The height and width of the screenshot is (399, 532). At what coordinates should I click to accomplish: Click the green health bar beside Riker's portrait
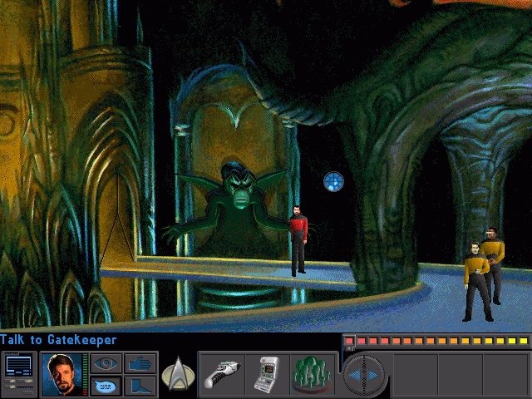click(x=85, y=375)
